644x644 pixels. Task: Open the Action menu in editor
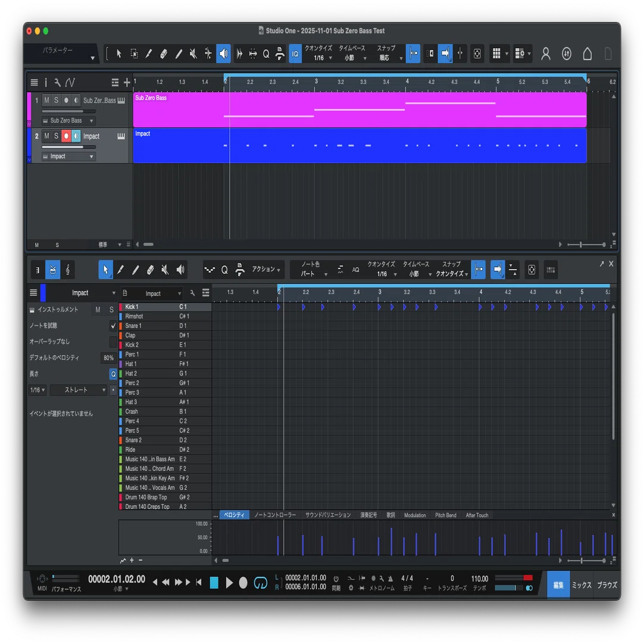(x=266, y=270)
